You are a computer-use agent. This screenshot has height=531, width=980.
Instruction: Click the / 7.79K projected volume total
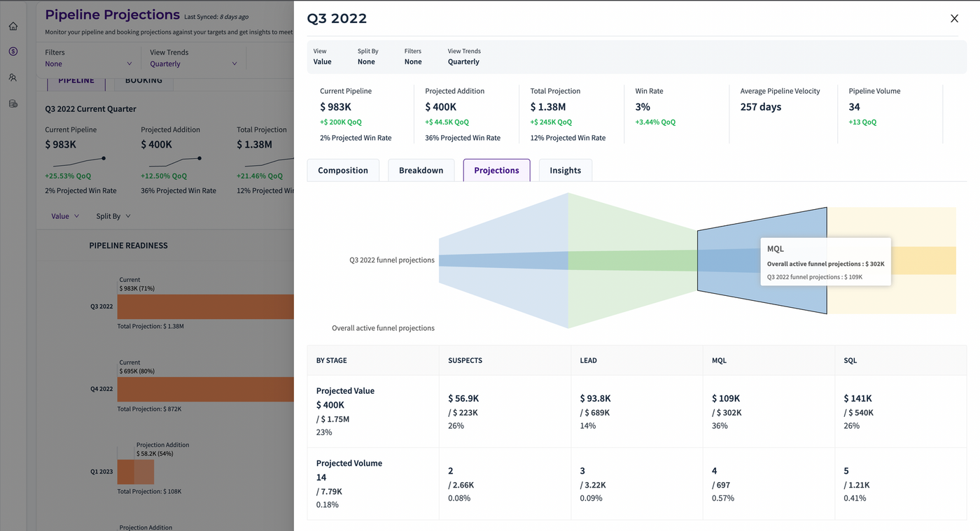(330, 492)
